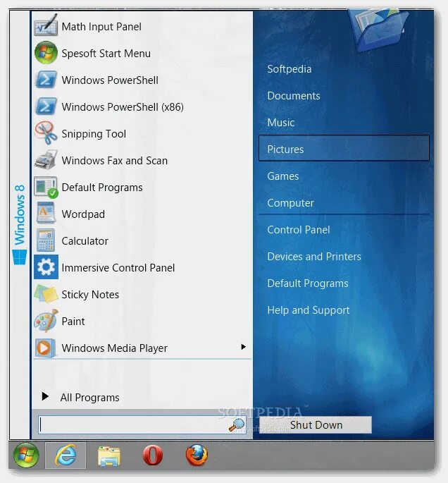Screen dimensions: 448x483
Task: Click the Windows Fax and Scan label
Action: [x=114, y=161]
